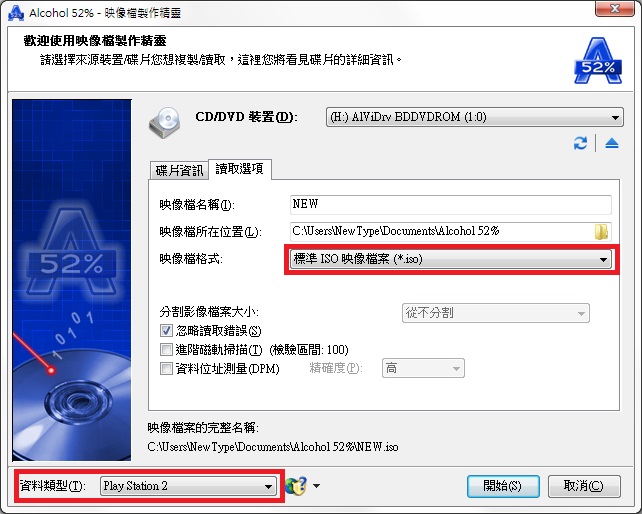Expand the arrow beside the globe help icon
The width and height of the screenshot is (642, 514).
tap(316, 486)
